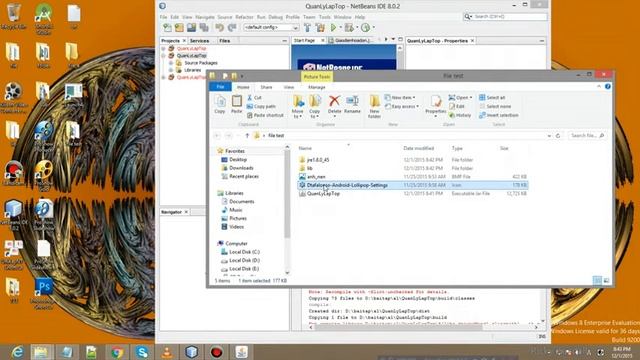Open the Easy access dropdown
The image size is (640, 360).
point(402,107)
